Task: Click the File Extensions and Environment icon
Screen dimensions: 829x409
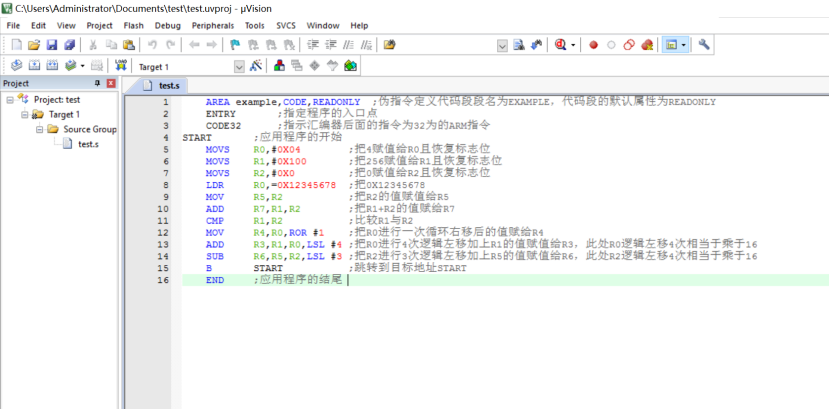Action: tap(279, 66)
